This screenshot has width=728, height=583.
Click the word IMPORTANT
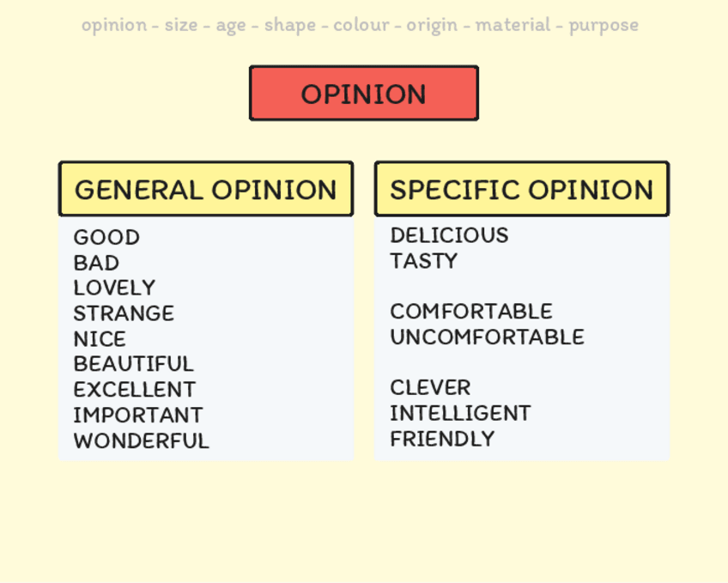point(138,416)
